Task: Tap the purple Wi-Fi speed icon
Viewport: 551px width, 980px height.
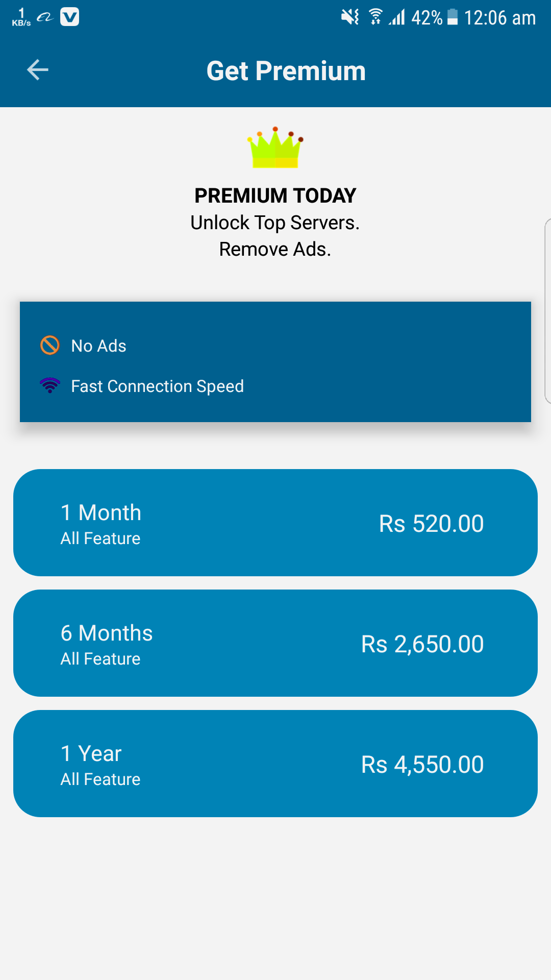Action: point(50,385)
